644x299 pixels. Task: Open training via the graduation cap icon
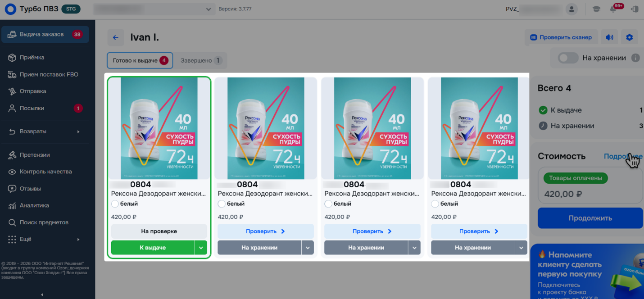point(596,9)
